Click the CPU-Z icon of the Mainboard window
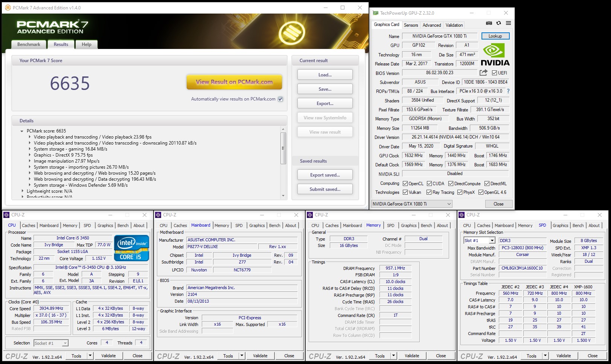 pos(158,215)
